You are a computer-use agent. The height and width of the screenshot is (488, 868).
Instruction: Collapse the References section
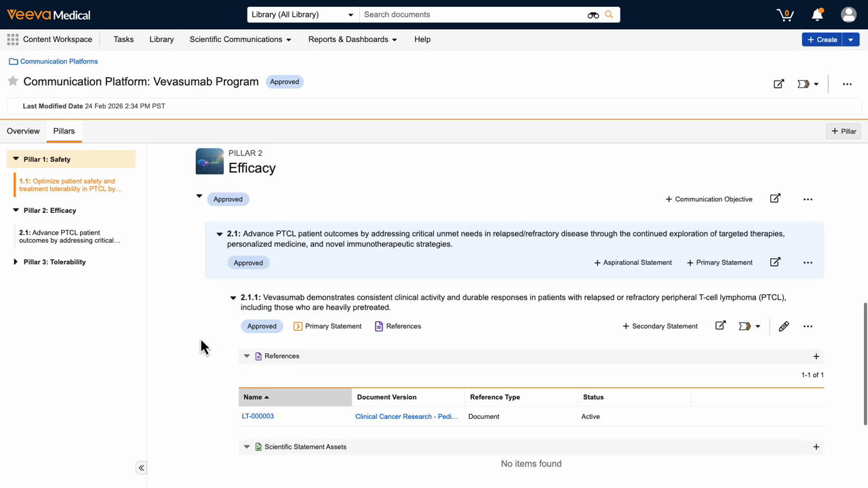tap(247, 356)
